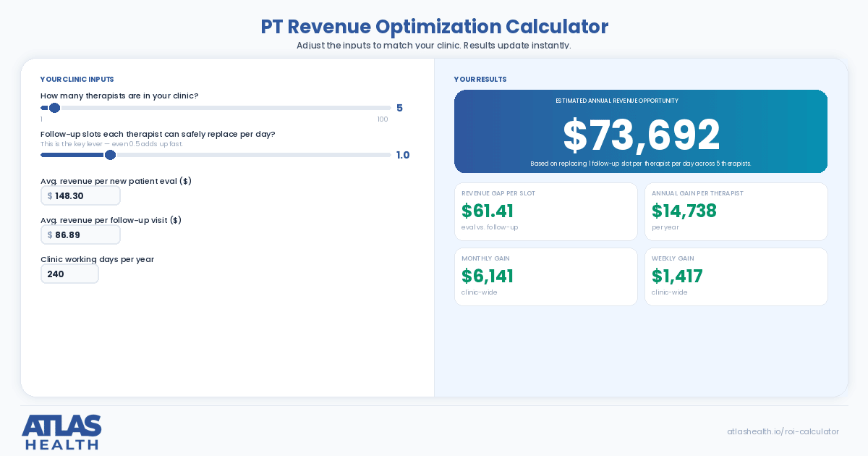
Task: Click the dollar sign in follow-up revenue field
Action: (x=50, y=235)
